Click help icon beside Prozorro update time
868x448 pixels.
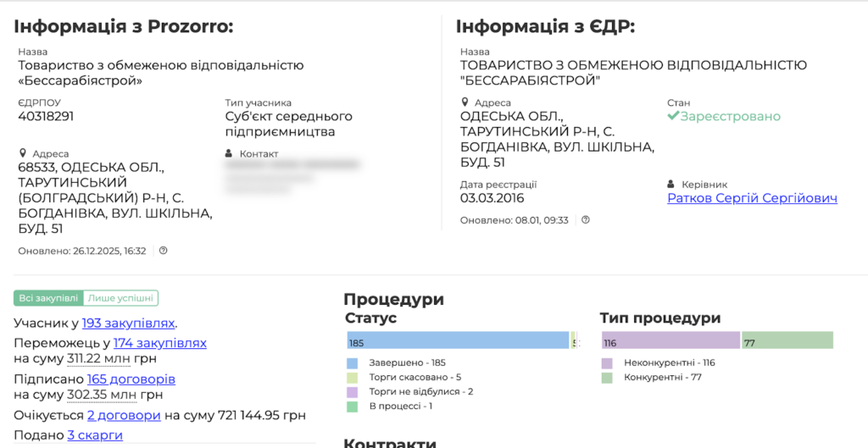click(x=164, y=251)
